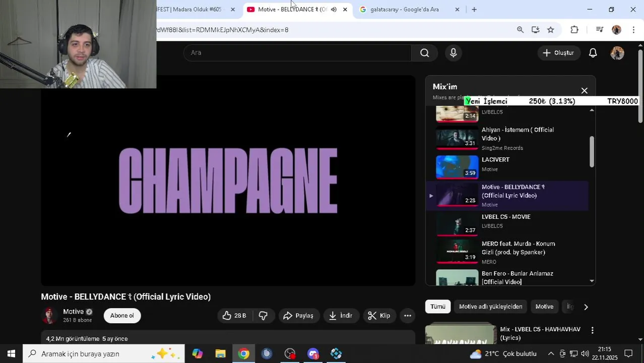Click the Oluştur create button
Screen dimensions: 644x363
tap(558, 53)
